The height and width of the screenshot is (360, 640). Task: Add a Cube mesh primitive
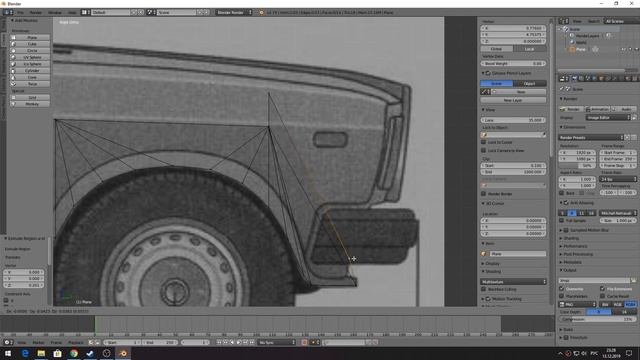tap(30, 44)
